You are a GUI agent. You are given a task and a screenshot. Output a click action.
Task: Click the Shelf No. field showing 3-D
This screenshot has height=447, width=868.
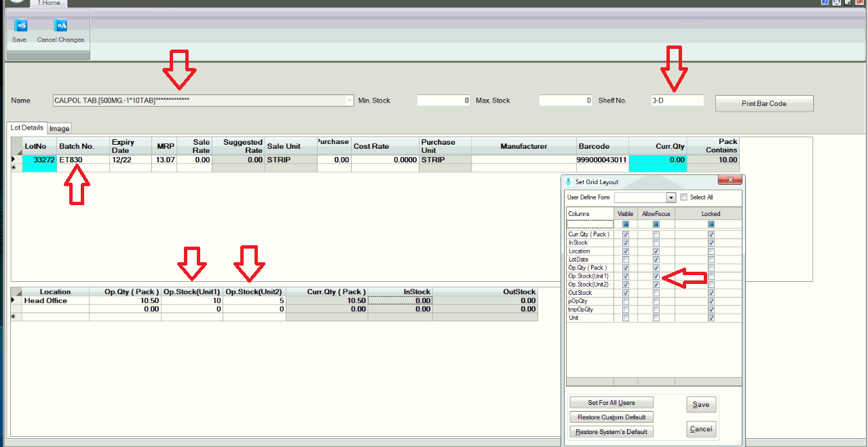coord(677,101)
